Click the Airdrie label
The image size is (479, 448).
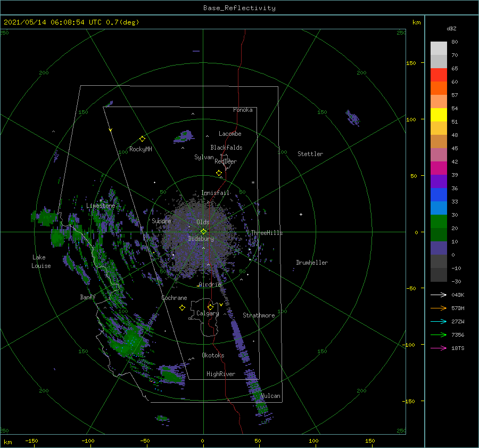[210, 284]
